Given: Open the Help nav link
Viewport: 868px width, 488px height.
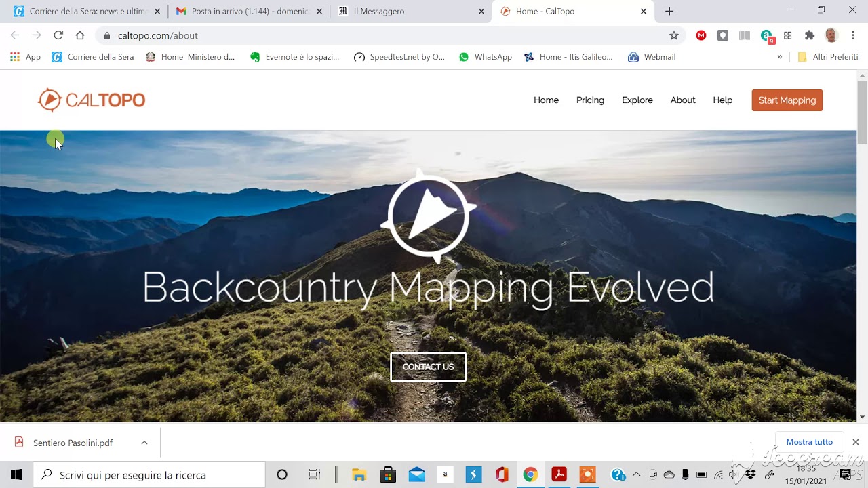Looking at the screenshot, I should (723, 100).
